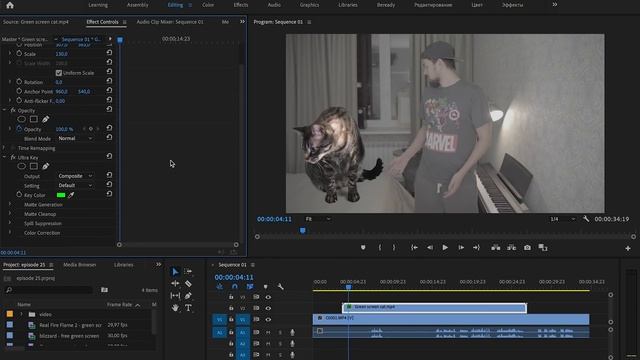Select the Hand tool

tap(175, 308)
